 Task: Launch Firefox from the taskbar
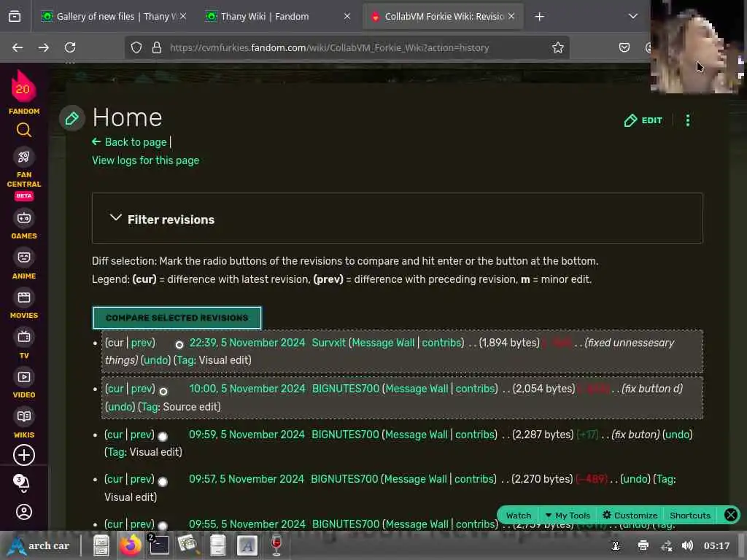[130, 545]
